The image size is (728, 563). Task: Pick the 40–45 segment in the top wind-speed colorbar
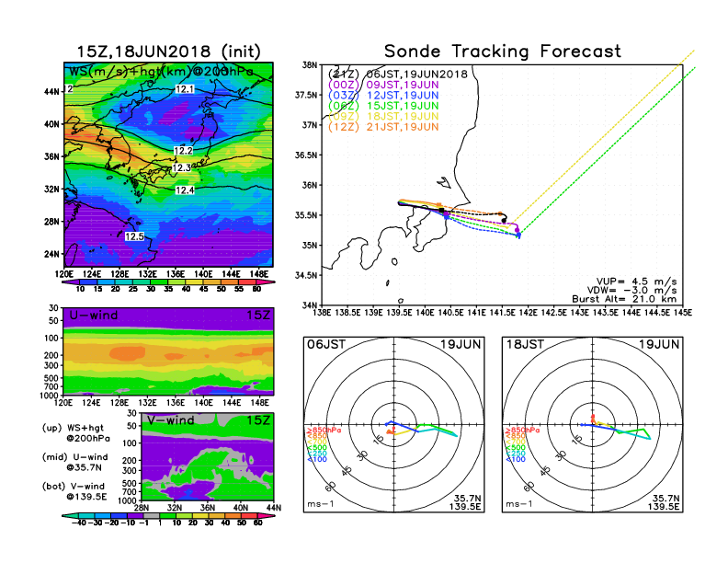(x=195, y=282)
